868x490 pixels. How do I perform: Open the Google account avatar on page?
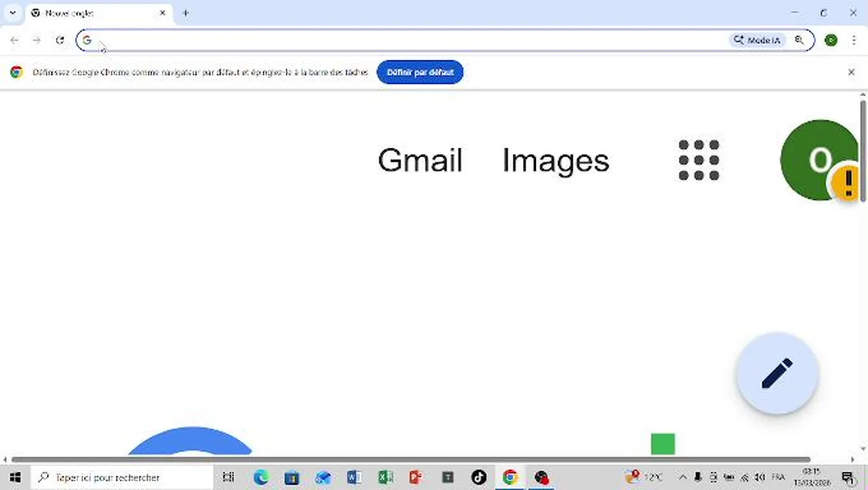tap(819, 160)
